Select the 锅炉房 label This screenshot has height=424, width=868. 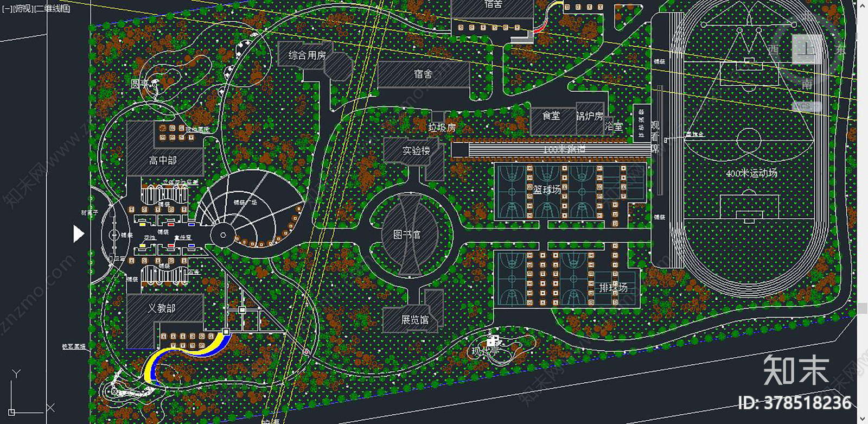point(590,116)
